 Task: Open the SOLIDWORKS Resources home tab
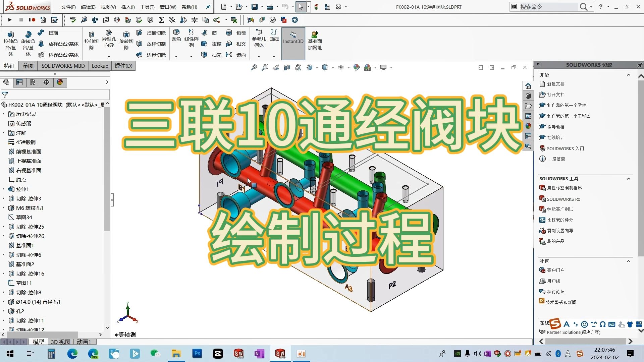click(x=528, y=86)
